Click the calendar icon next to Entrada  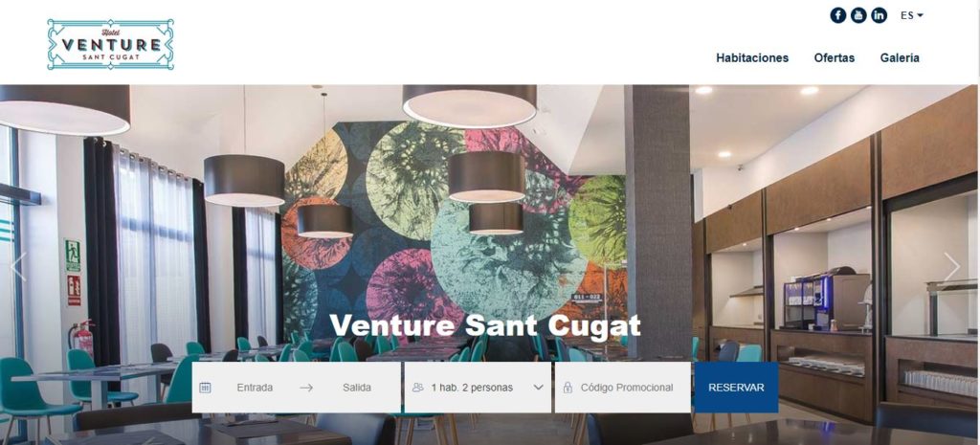pos(205,388)
